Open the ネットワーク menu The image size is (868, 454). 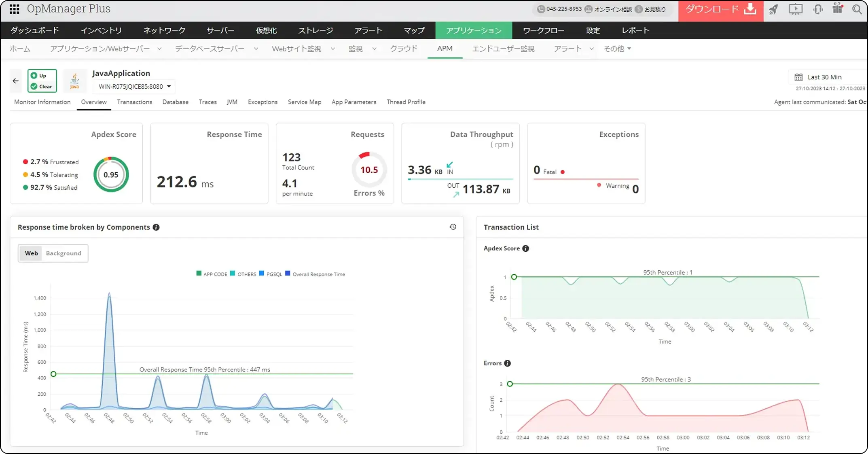164,30
